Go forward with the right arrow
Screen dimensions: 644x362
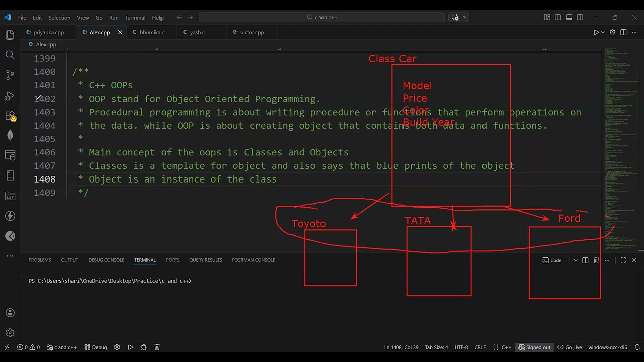pyautogui.click(x=190, y=17)
